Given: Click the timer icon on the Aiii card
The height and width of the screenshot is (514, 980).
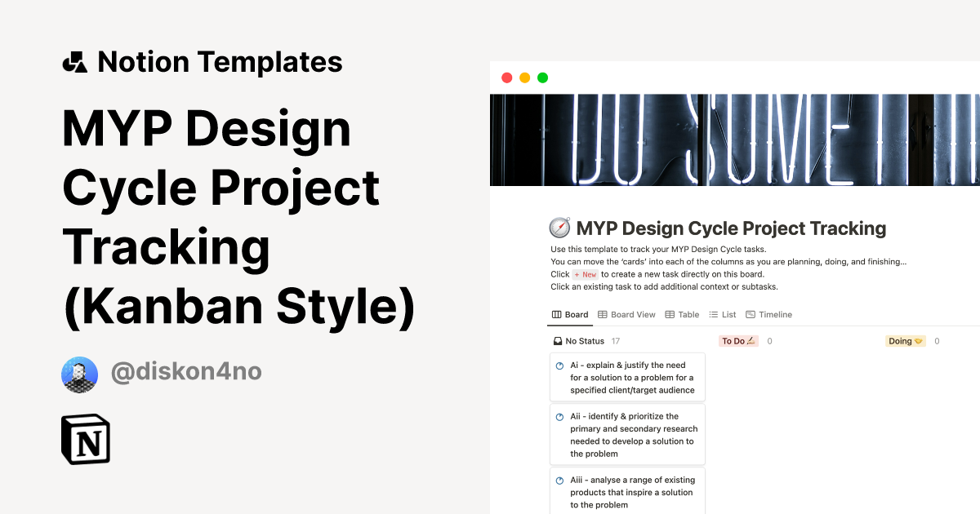Looking at the screenshot, I should pyautogui.click(x=559, y=480).
